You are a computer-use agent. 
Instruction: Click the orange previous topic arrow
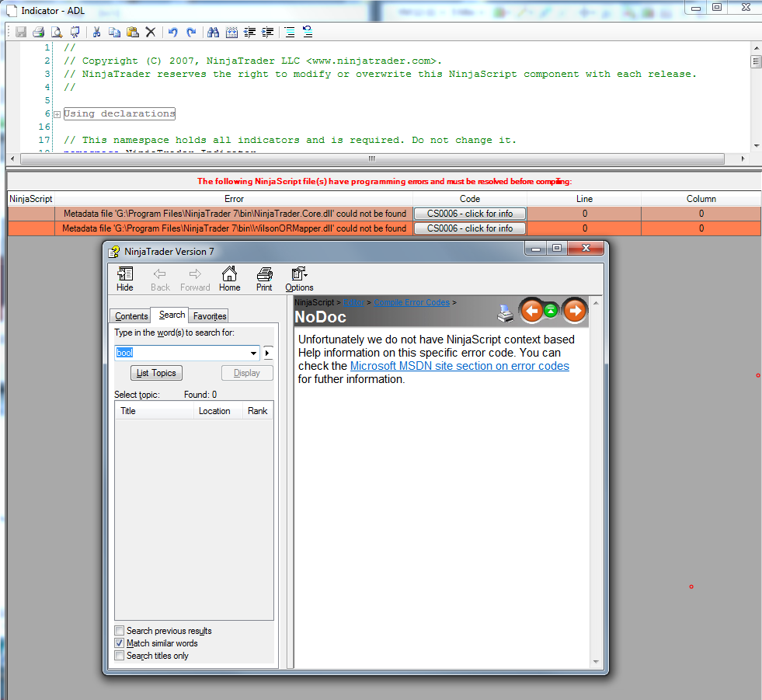click(531, 311)
